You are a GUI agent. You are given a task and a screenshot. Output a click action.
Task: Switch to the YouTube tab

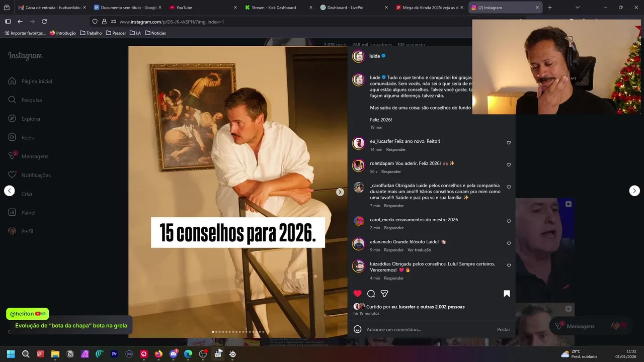(x=203, y=8)
